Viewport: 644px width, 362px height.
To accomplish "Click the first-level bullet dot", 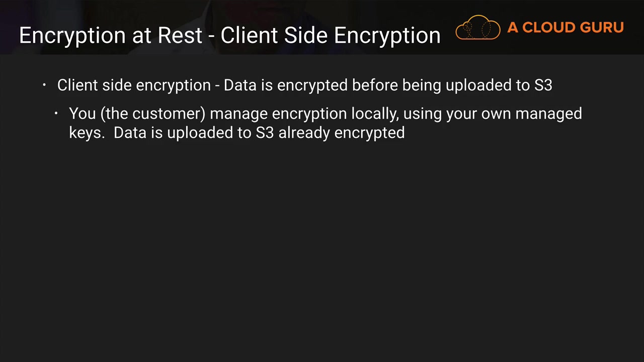I will point(44,85).
